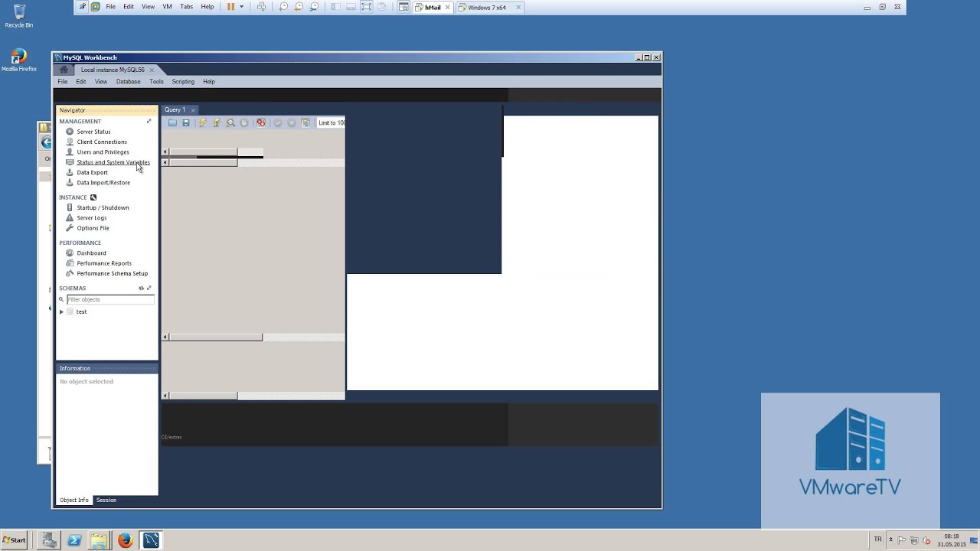Show hidden system tray icons arrow

890,540
